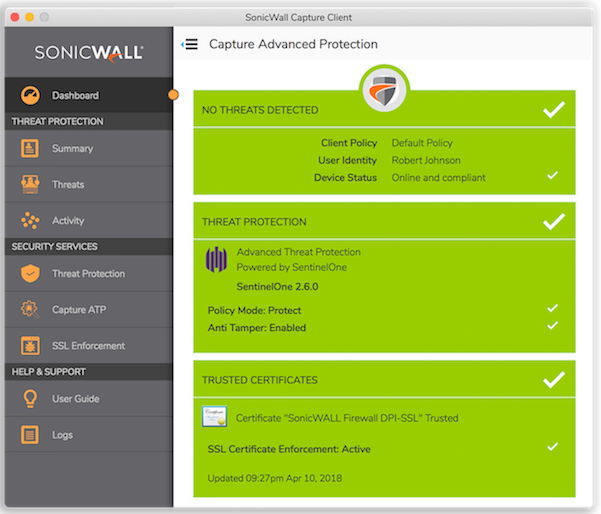601x514 pixels.
Task: Click the certificate thumbnail icon
Action: pos(215,417)
